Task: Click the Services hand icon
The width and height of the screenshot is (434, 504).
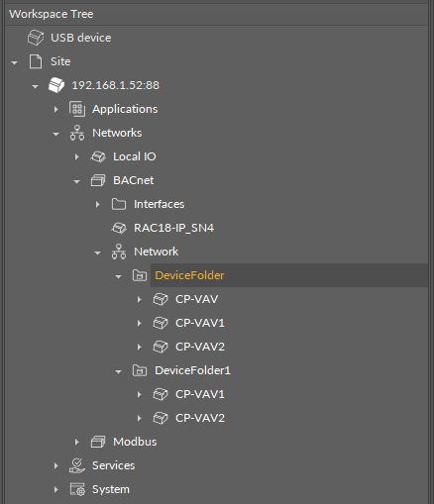Action: pyautogui.click(x=77, y=465)
